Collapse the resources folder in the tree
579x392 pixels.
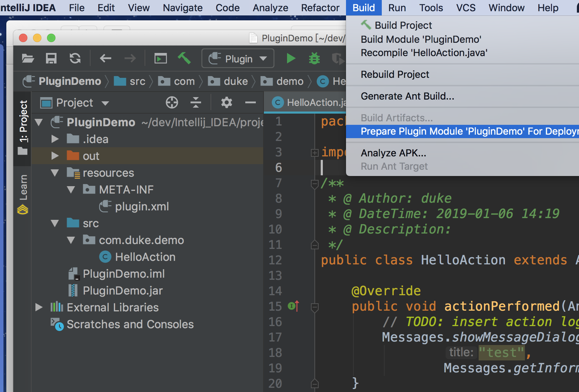[54, 173]
